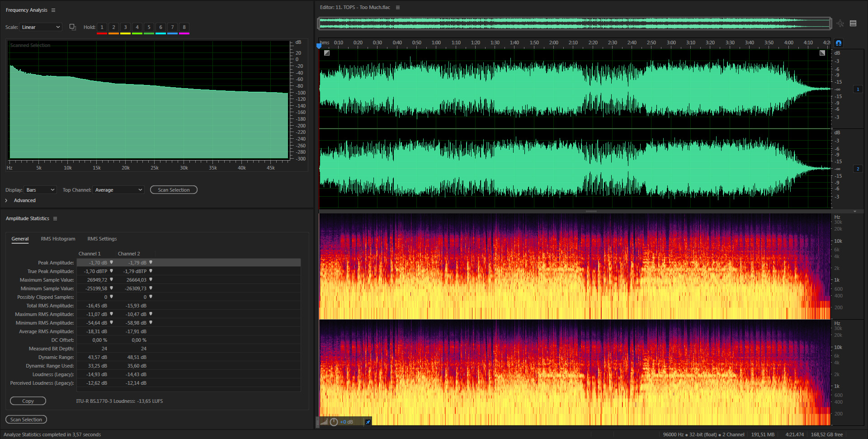
Task: Click the copy graph icon beside Scale
Action: tap(72, 27)
